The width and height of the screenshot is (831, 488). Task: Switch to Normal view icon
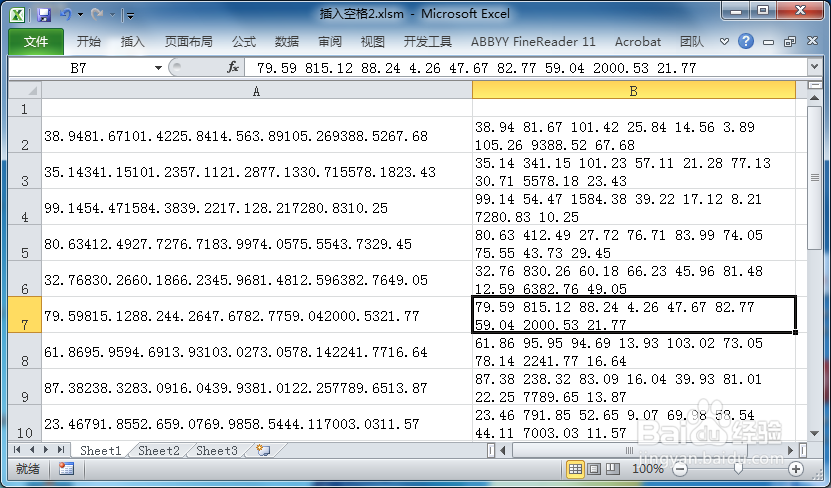[x=575, y=469]
